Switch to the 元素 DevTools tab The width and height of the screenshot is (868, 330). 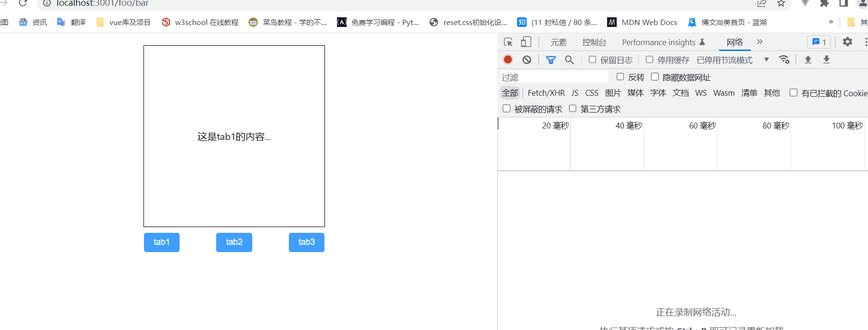pyautogui.click(x=558, y=42)
